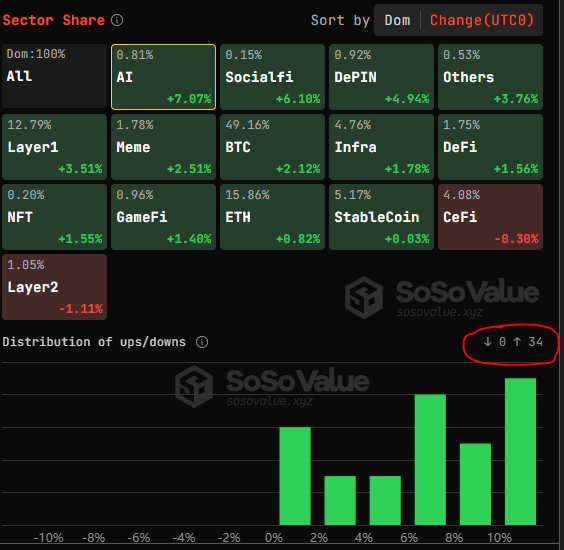
Task: Open the NFT sector card
Action: pyautogui.click(x=54, y=217)
